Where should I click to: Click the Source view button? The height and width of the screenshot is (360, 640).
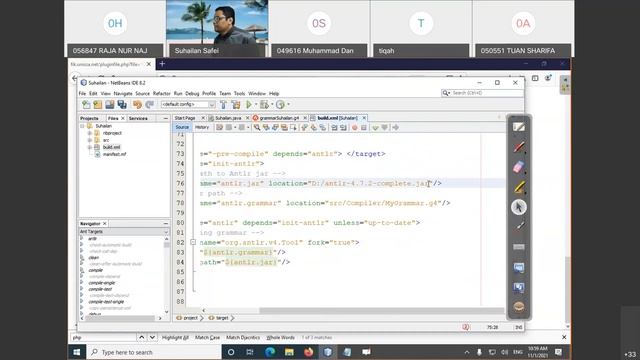click(x=182, y=127)
